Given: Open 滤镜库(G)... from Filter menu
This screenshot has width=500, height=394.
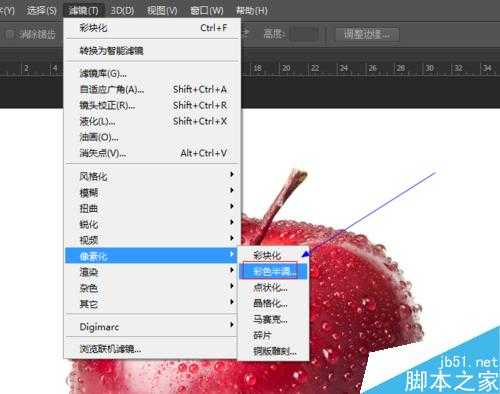Looking at the screenshot, I should pyautogui.click(x=152, y=73).
